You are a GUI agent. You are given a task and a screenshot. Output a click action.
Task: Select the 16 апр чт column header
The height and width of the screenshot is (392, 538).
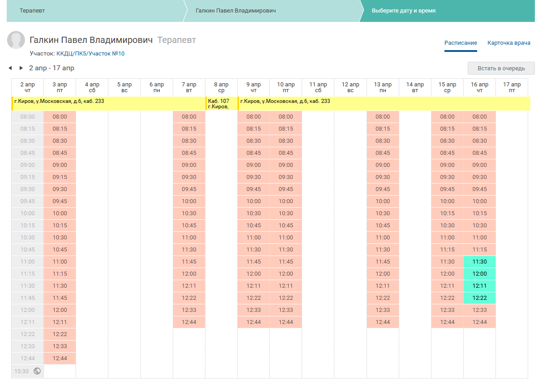479,87
